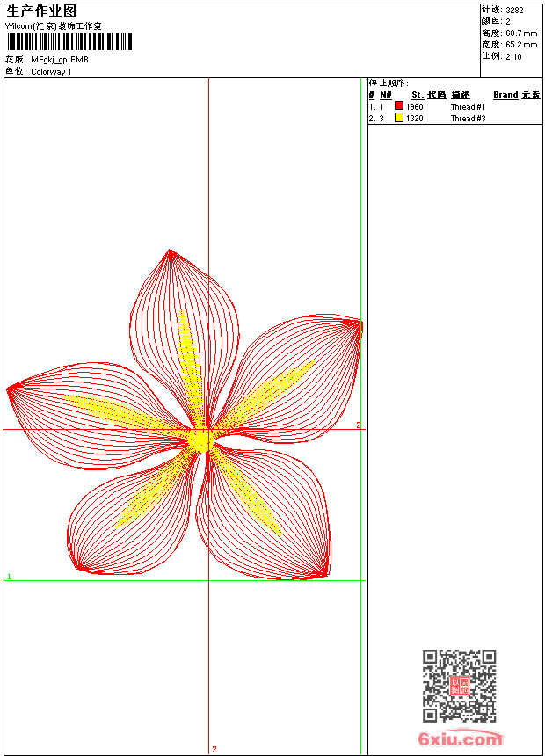Image resolution: width=545 pixels, height=756 pixels.
Task: Click the yellow Thread #3 color swatch
Action: [x=398, y=118]
